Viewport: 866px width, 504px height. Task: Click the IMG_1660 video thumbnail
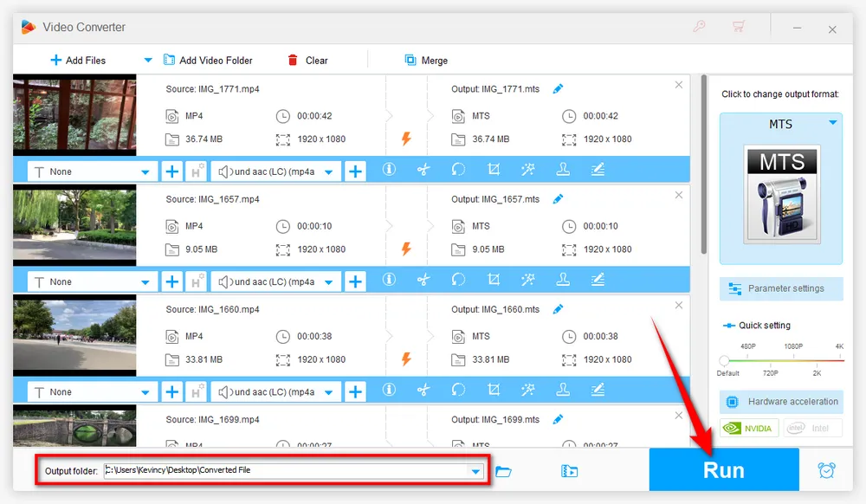74,335
